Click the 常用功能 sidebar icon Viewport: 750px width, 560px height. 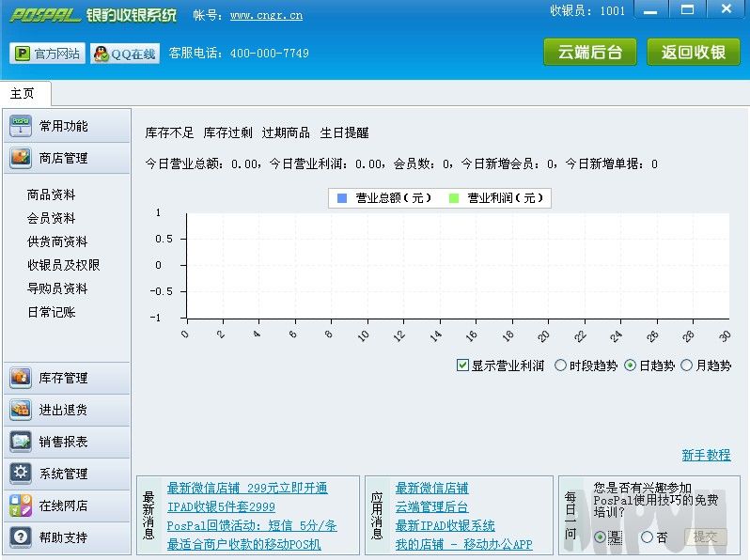click(x=21, y=126)
